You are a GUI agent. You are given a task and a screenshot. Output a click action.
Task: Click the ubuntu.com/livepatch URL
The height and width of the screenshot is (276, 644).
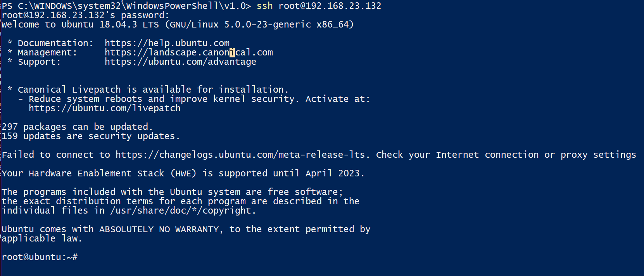click(104, 108)
